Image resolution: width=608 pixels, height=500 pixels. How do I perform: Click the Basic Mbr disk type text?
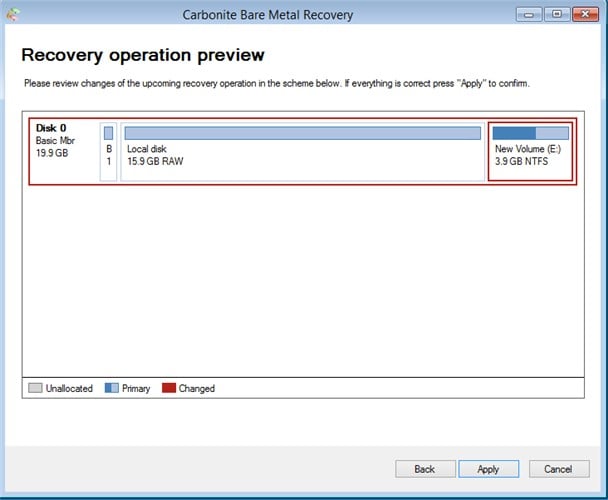pos(55,140)
